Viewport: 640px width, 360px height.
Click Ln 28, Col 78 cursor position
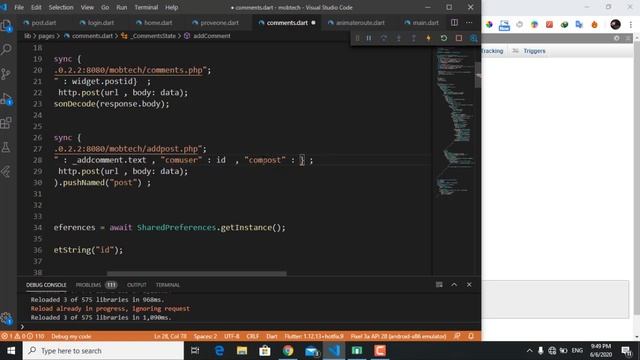170,336
